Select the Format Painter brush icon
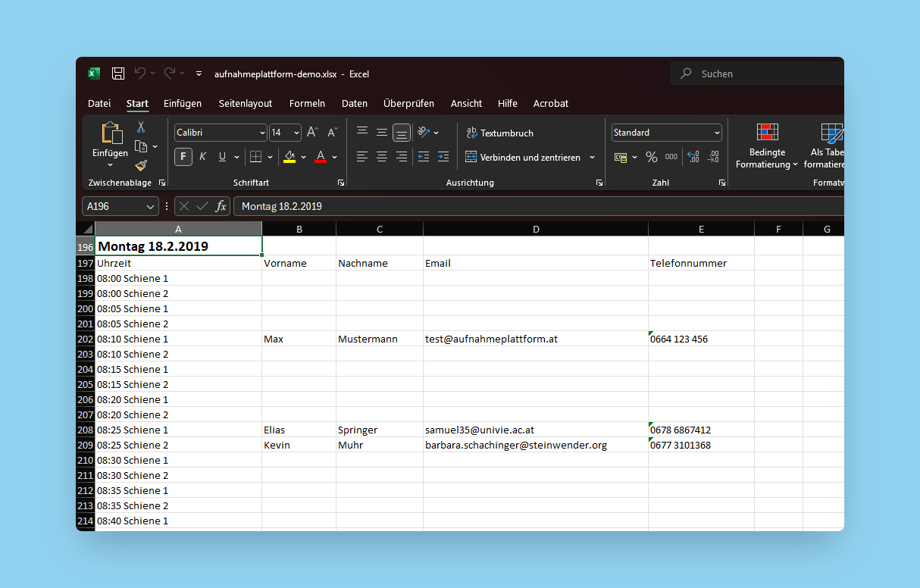This screenshot has width=920, height=588. point(141,165)
